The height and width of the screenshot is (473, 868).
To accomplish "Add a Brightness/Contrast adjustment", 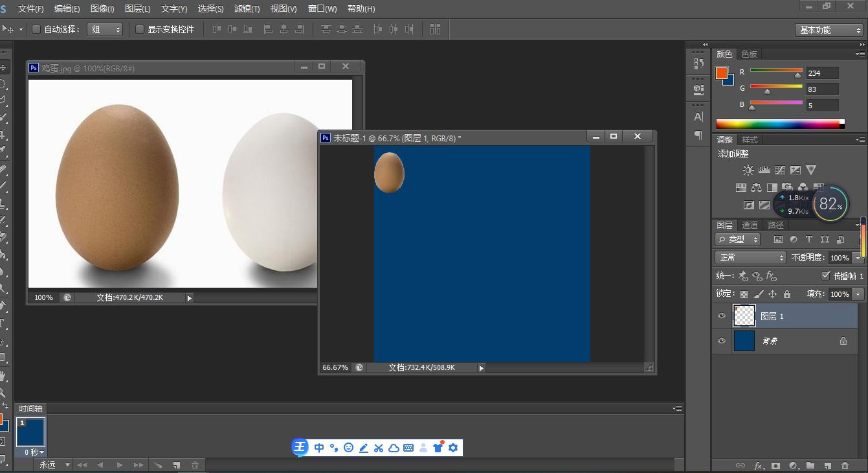I will pos(748,170).
